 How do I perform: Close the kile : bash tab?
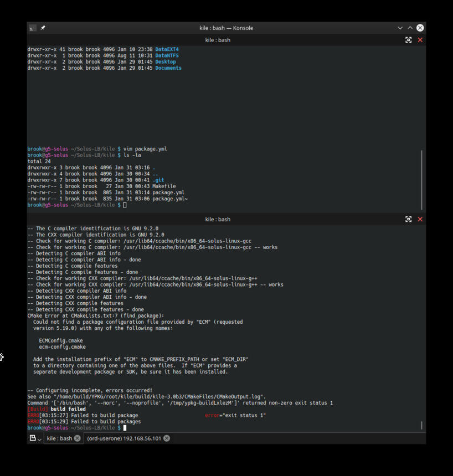click(78, 438)
